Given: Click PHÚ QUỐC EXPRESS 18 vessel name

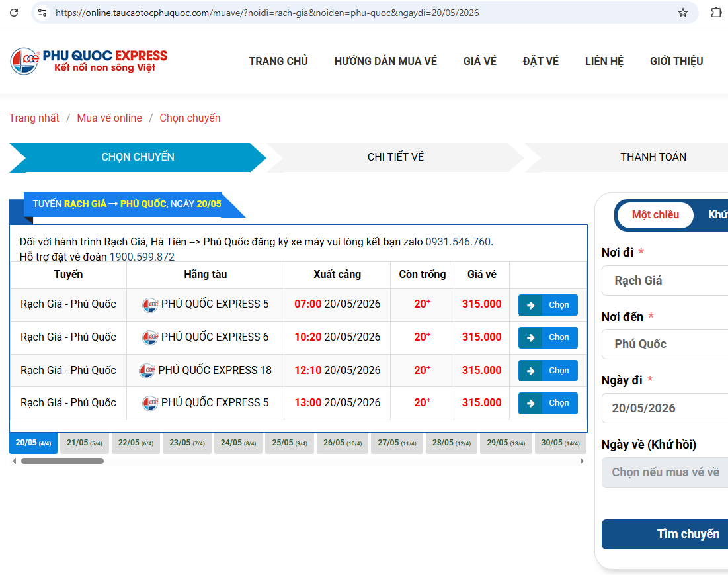Looking at the screenshot, I should 214,370.
